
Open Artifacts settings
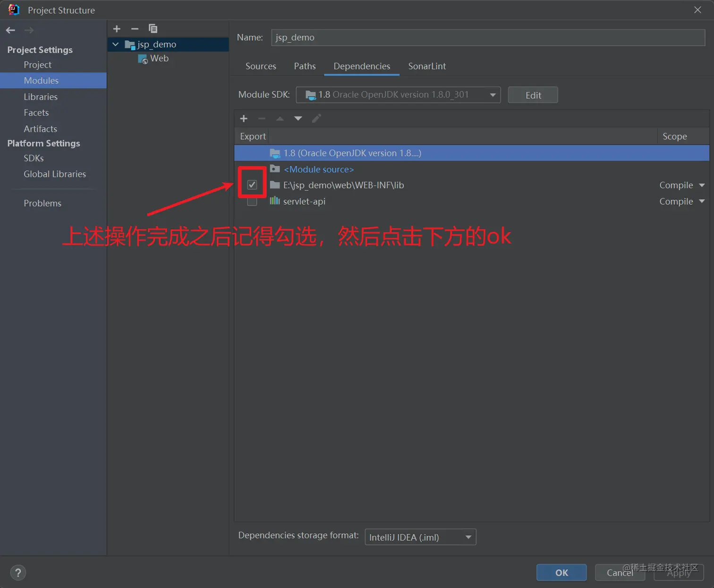click(x=40, y=129)
